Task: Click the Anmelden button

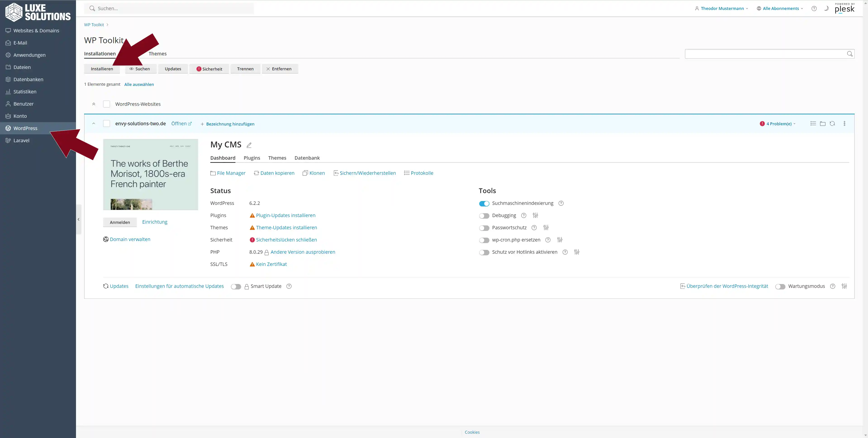Action: 120,222
